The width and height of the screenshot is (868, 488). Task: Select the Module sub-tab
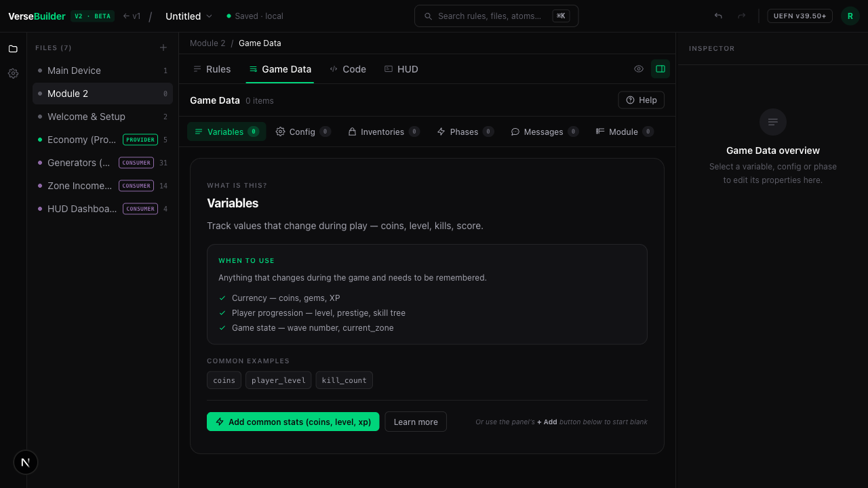coord(625,131)
